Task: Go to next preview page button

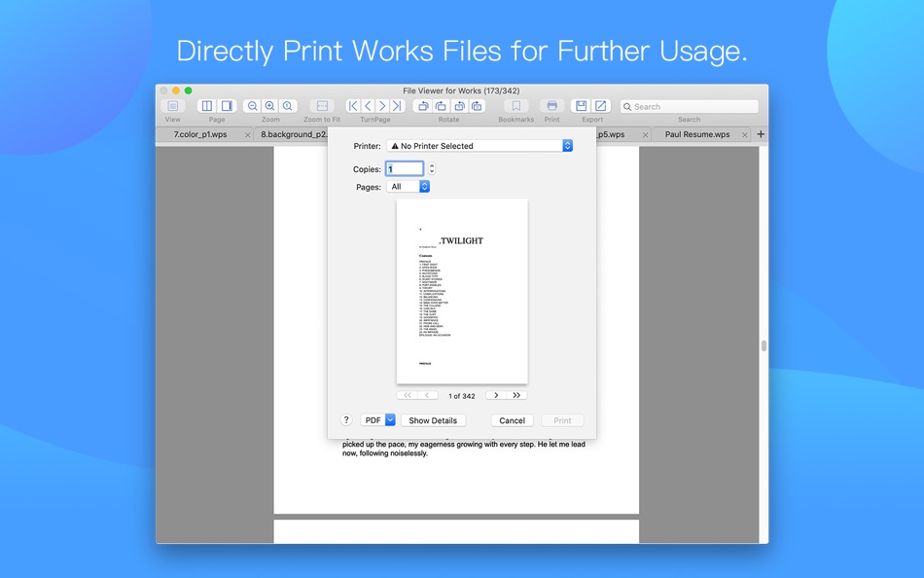Action: pos(496,395)
